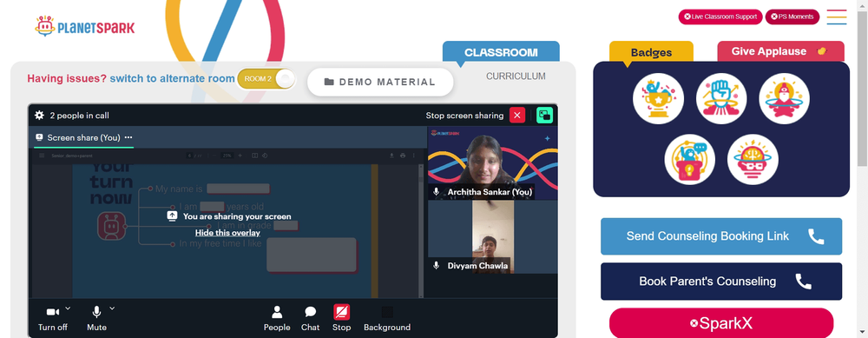This screenshot has height=338, width=868.
Task: Click the microphone icon beside Divyam Chawla
Action: (x=437, y=265)
